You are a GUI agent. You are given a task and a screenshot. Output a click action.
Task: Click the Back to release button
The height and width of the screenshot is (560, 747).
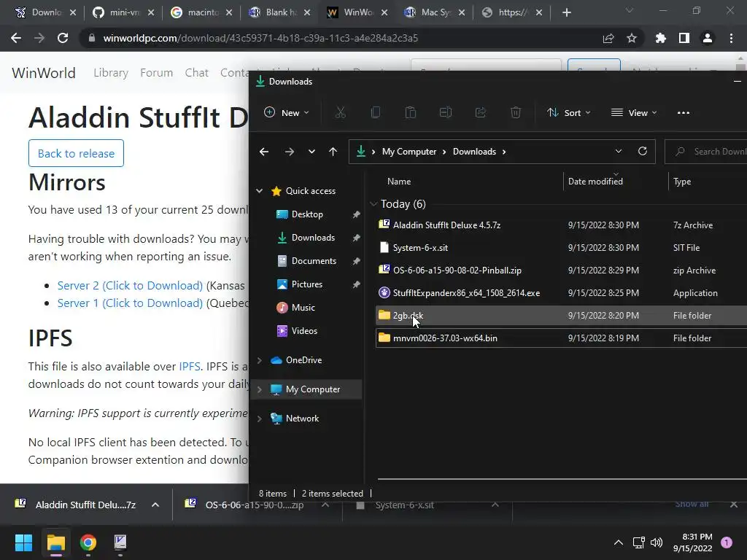click(x=76, y=153)
